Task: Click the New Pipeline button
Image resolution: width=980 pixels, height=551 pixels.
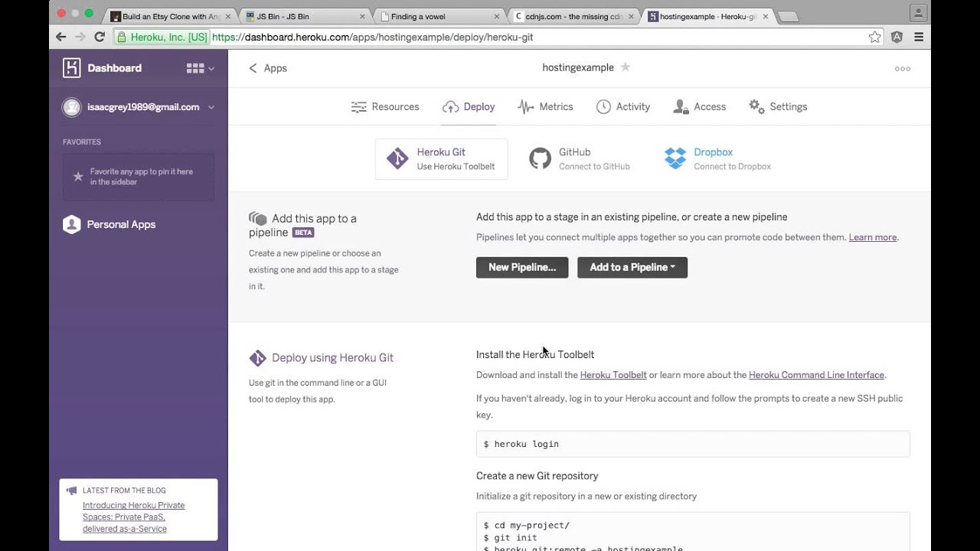Action: point(522,267)
